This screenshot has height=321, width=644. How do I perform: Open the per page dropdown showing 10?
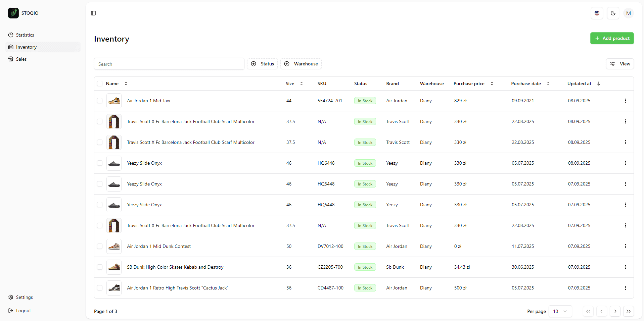(x=559, y=311)
